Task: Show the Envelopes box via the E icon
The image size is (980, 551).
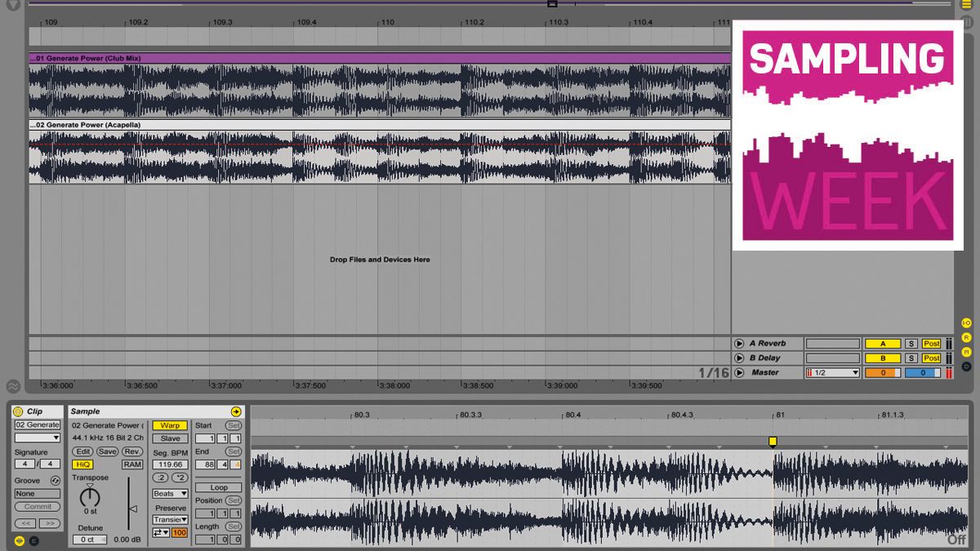Action: click(x=35, y=542)
